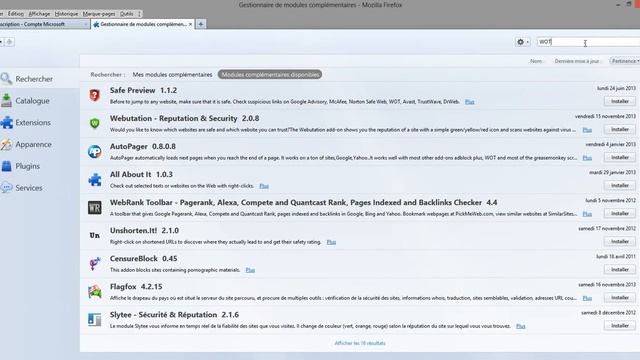Screen dimensions: 640x360
Task: Select the Flagfox 4.2.15 title
Action: [136, 287]
